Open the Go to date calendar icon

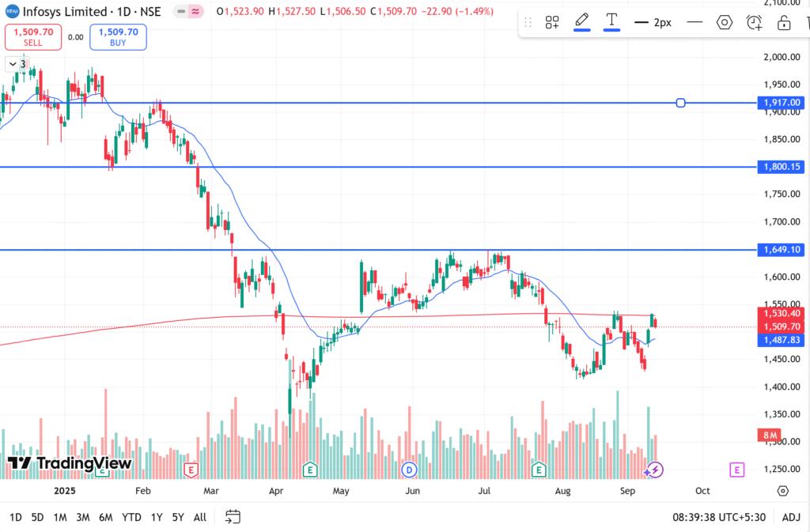(233, 517)
